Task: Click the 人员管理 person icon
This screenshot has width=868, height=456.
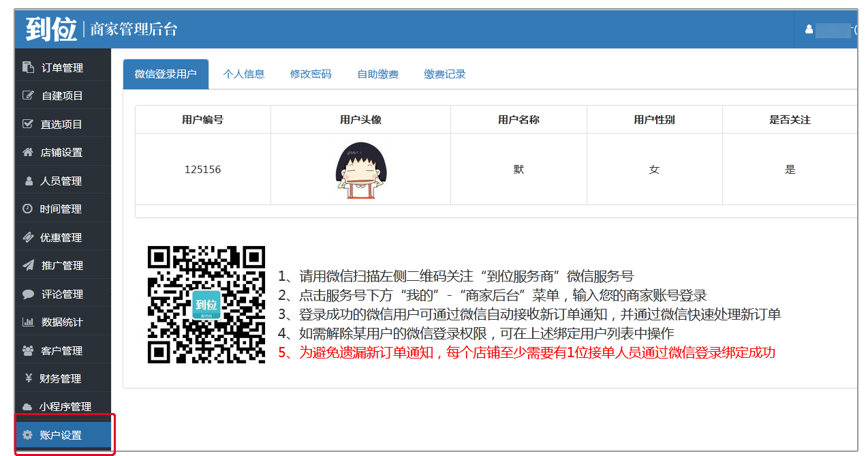Action: click(29, 181)
